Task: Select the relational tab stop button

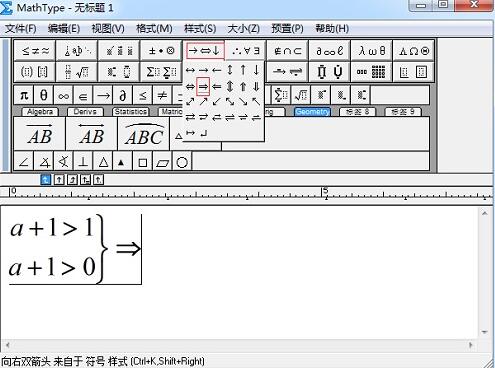Action: 85,180
